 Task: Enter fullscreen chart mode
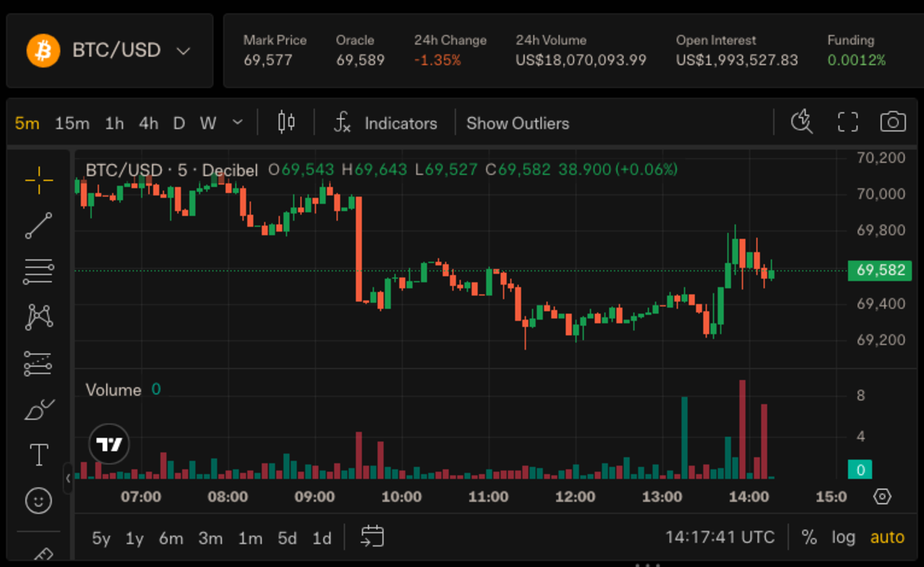click(848, 122)
